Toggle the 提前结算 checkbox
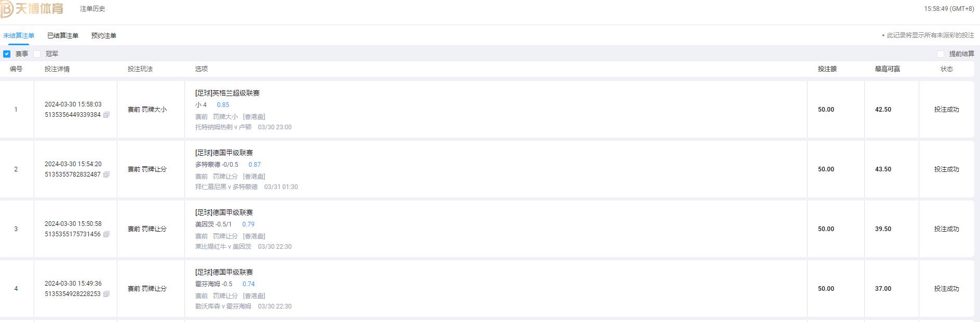Screen dimensions: 980x322 pos(941,54)
